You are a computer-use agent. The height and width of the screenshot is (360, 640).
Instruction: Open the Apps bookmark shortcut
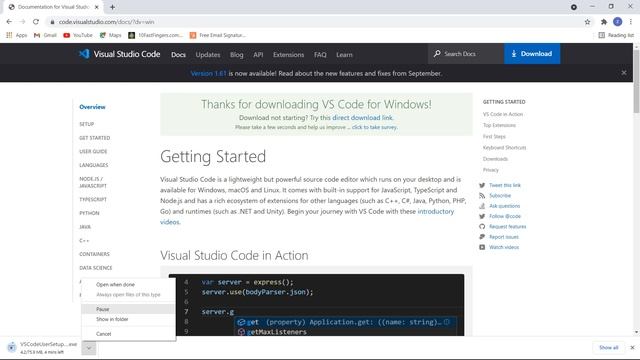tap(17, 36)
